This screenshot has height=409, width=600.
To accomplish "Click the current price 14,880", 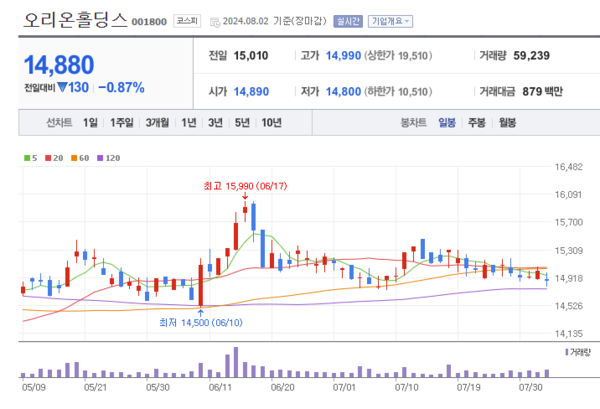I will point(59,65).
